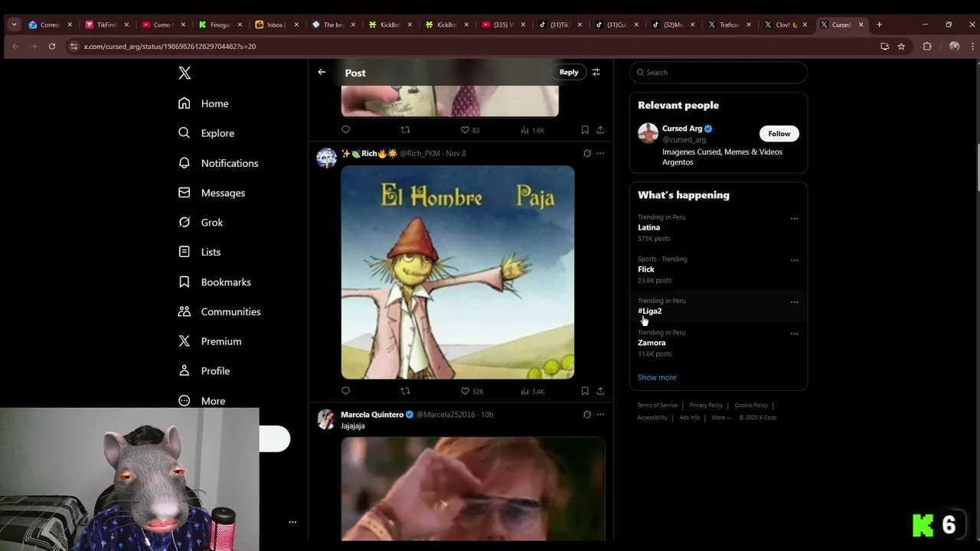The width and height of the screenshot is (980, 551).
Task: Repost the Rich_PKM post
Action: point(405,391)
